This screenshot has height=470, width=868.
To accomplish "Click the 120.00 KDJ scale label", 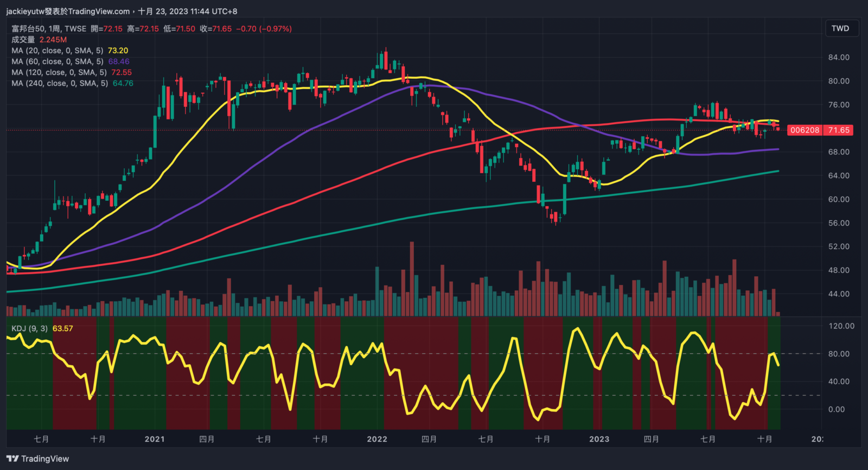I will [841, 326].
